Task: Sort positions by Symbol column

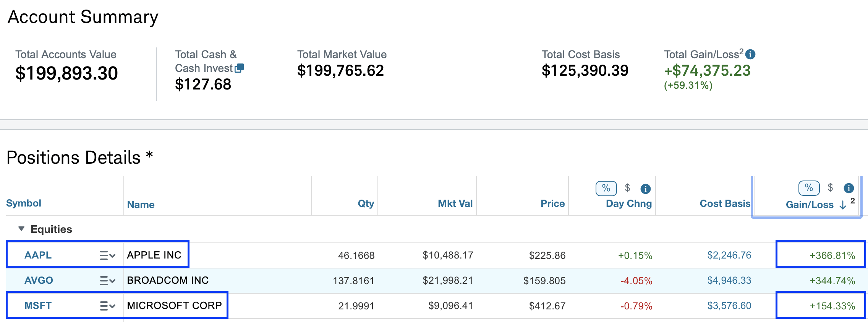Action: (24, 203)
